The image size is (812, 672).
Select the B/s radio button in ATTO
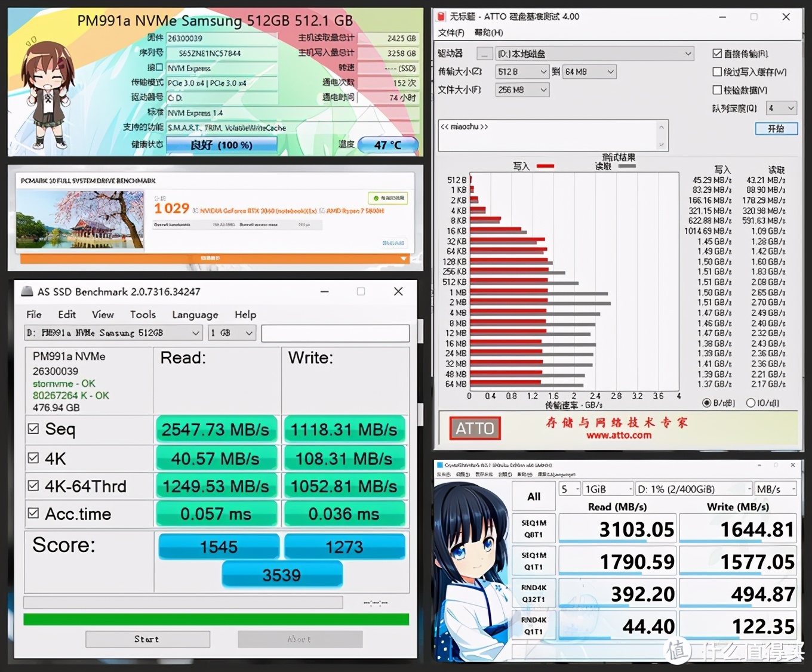707,403
